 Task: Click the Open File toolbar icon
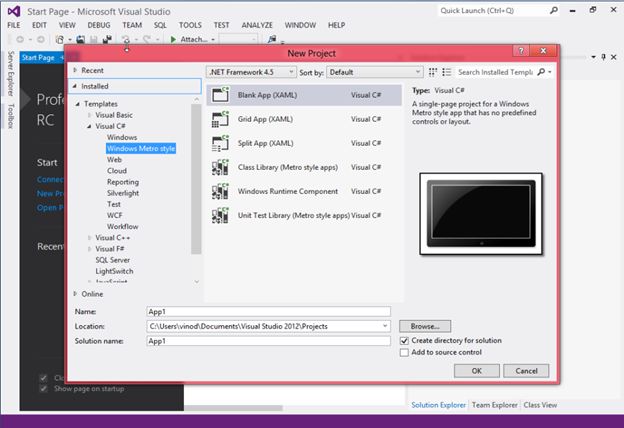tap(80, 39)
